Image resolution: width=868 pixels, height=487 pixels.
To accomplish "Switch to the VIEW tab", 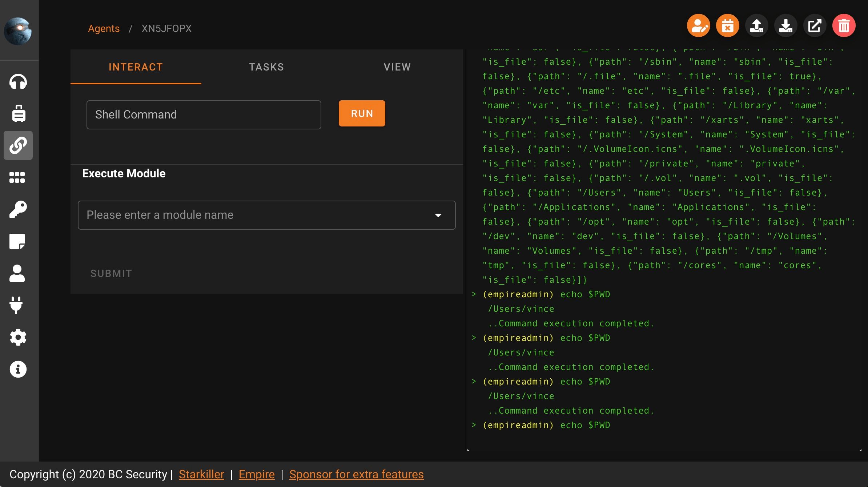I will pyautogui.click(x=397, y=67).
